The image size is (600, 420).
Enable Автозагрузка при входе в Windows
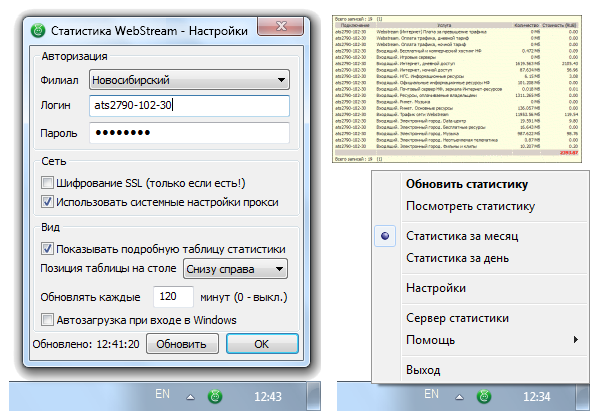point(47,319)
